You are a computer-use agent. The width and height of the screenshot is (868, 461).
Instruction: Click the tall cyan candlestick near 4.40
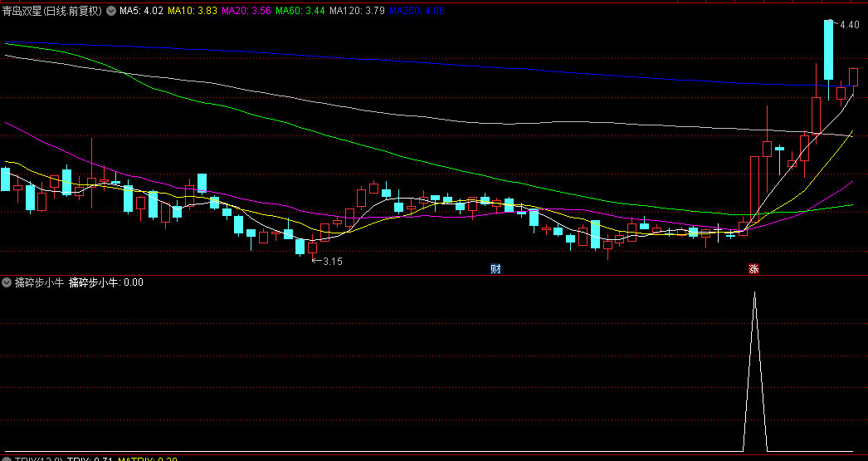point(829,50)
